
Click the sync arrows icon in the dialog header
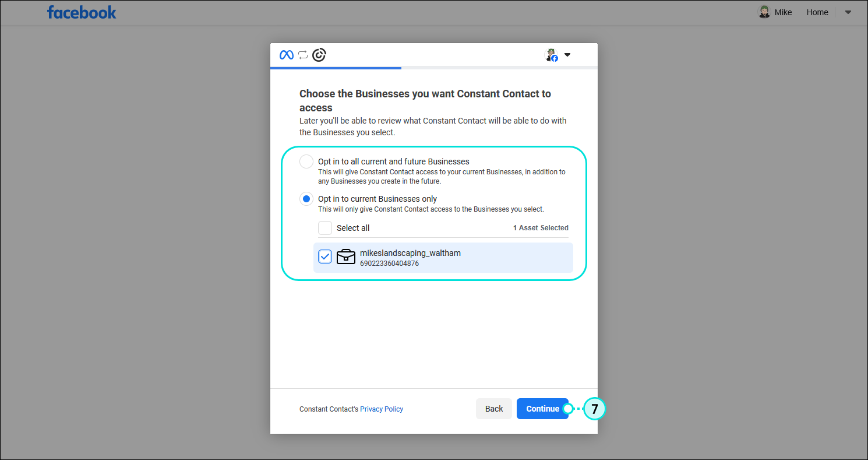tap(303, 55)
